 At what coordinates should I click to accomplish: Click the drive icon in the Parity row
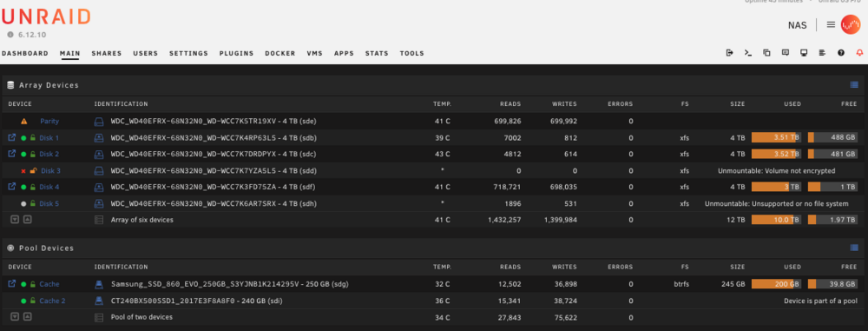[x=99, y=121]
